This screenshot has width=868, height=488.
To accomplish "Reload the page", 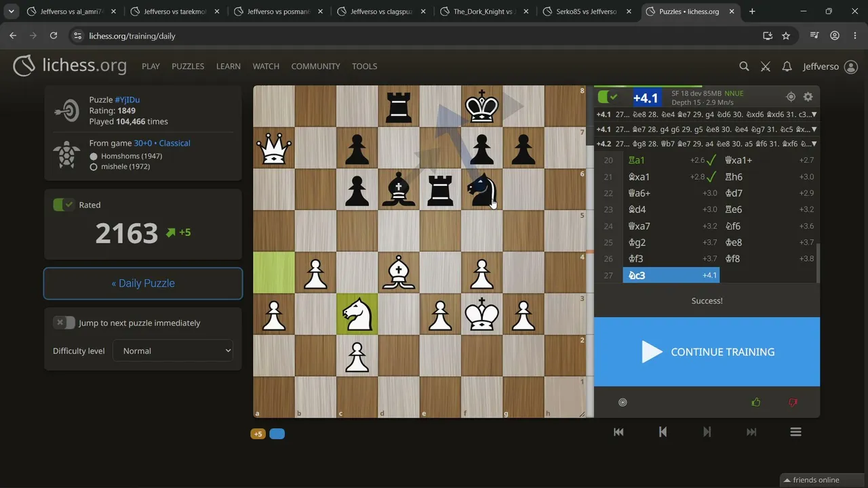I will (x=53, y=35).
